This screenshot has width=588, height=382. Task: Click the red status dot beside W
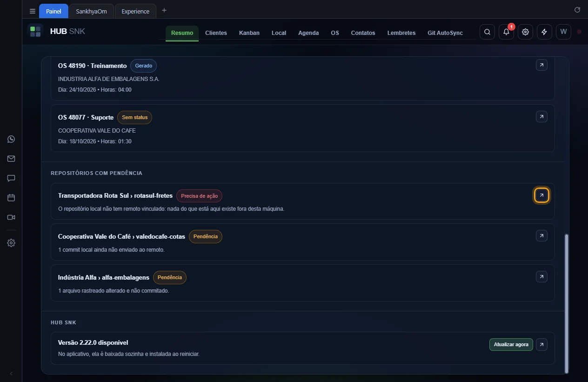pyautogui.click(x=579, y=32)
